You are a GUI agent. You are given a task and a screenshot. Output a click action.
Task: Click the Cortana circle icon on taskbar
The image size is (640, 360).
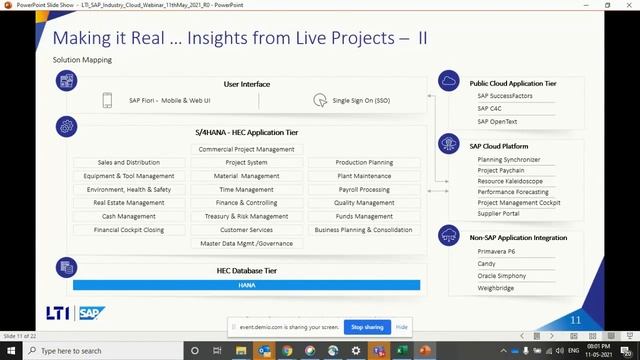195,351
